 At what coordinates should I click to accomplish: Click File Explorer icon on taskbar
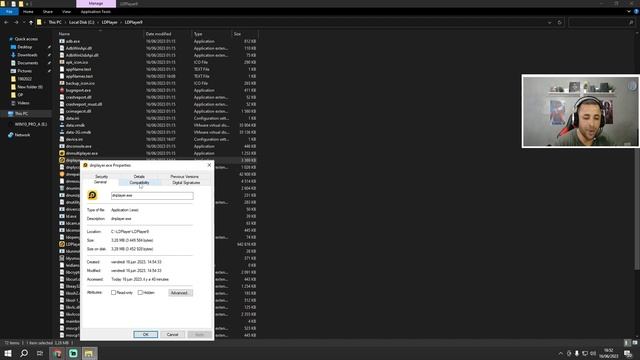(89, 353)
